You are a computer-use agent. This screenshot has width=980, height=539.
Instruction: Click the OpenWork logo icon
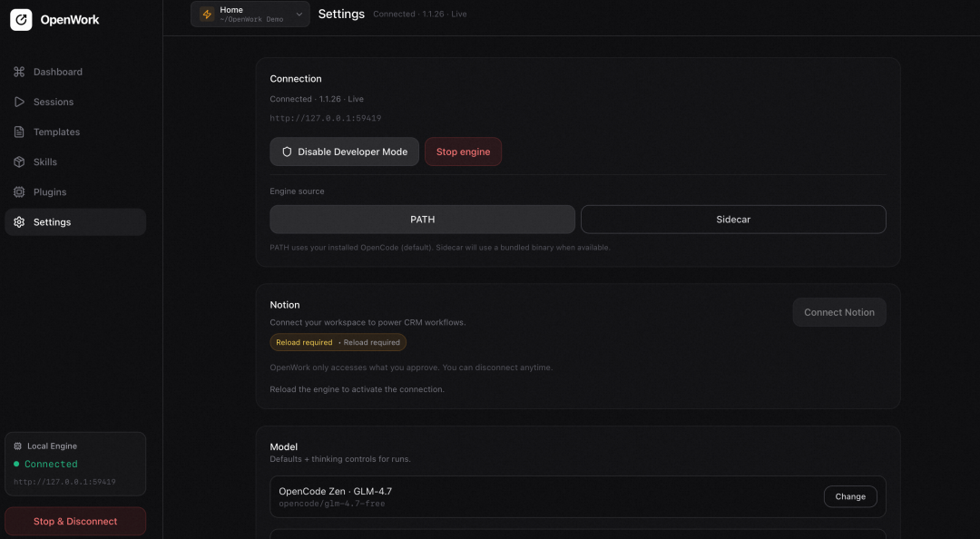point(21,20)
